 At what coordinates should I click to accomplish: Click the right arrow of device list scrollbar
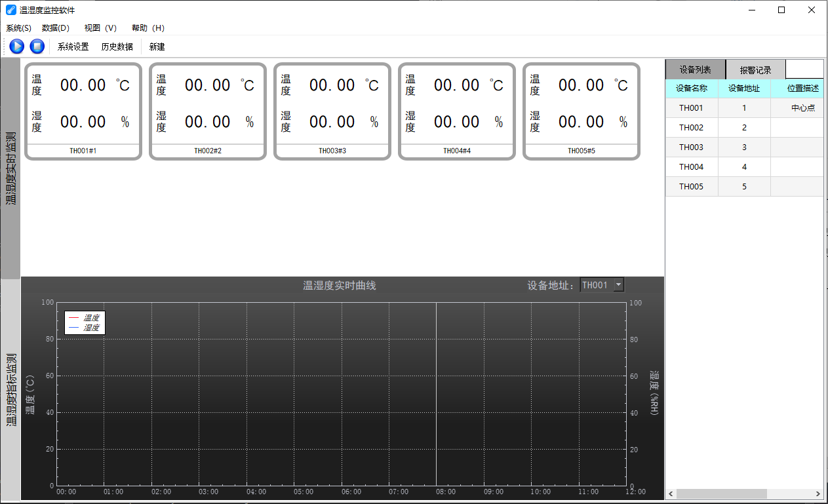pos(818,494)
